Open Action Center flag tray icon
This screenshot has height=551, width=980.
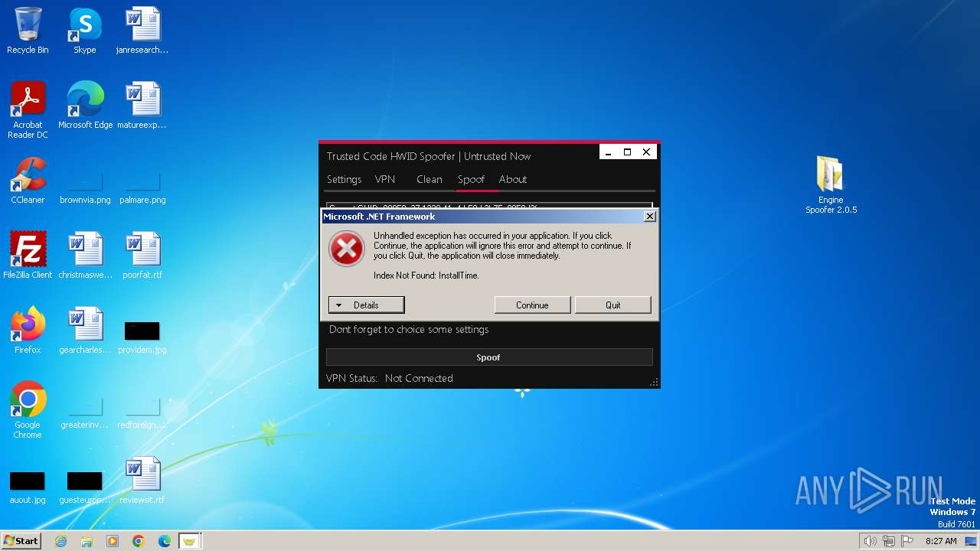[907, 541]
